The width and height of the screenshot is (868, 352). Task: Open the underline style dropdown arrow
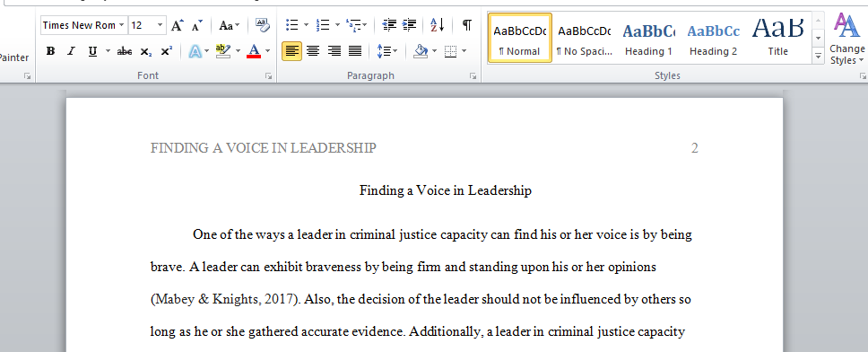tap(108, 51)
